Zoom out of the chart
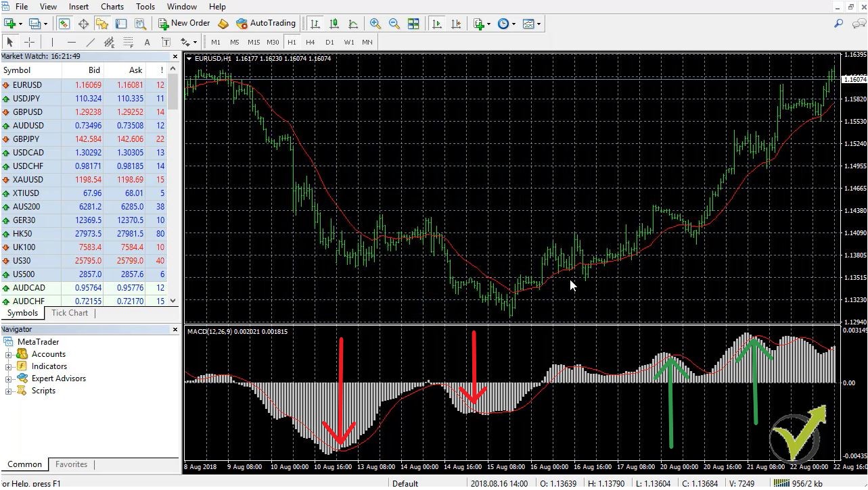 (394, 23)
